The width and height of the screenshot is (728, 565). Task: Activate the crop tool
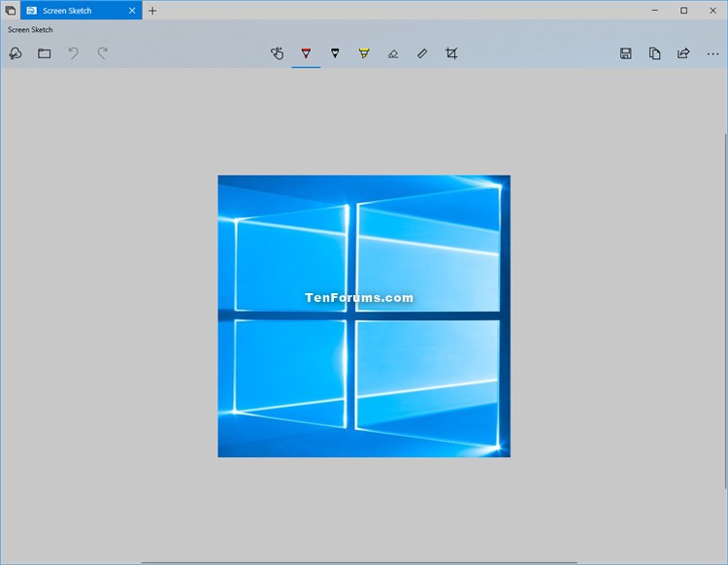pos(451,53)
